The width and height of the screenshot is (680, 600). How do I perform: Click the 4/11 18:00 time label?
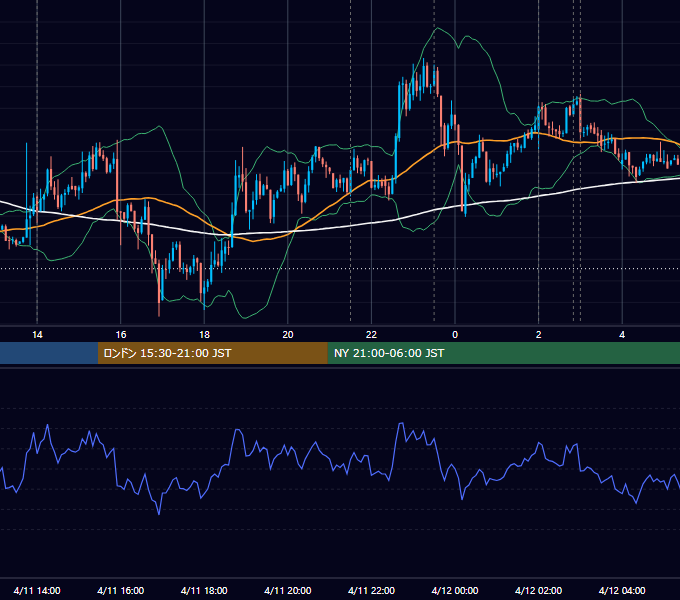pos(204,590)
